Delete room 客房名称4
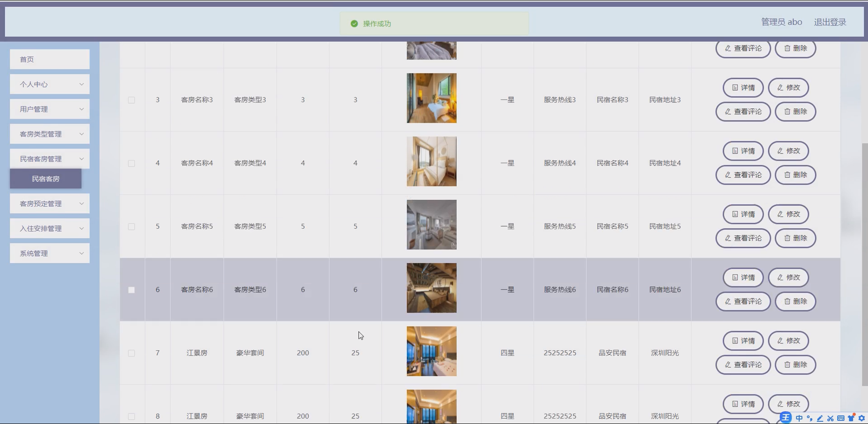 tap(795, 175)
